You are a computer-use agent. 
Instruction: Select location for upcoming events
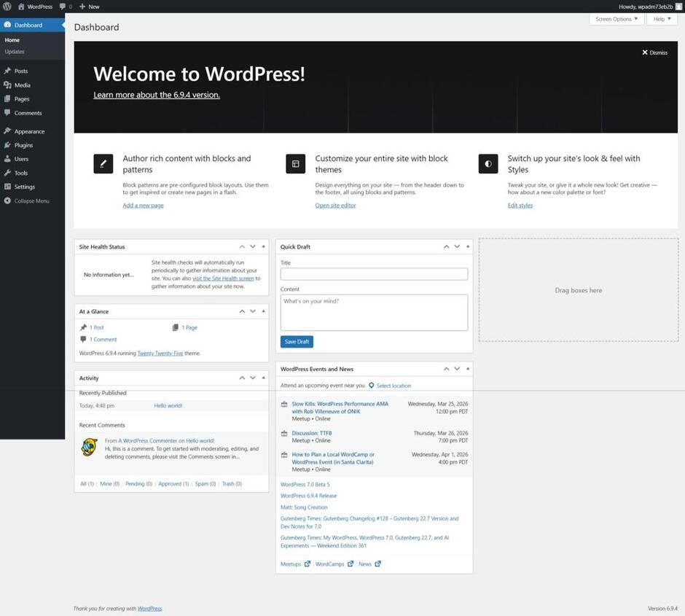pos(390,386)
